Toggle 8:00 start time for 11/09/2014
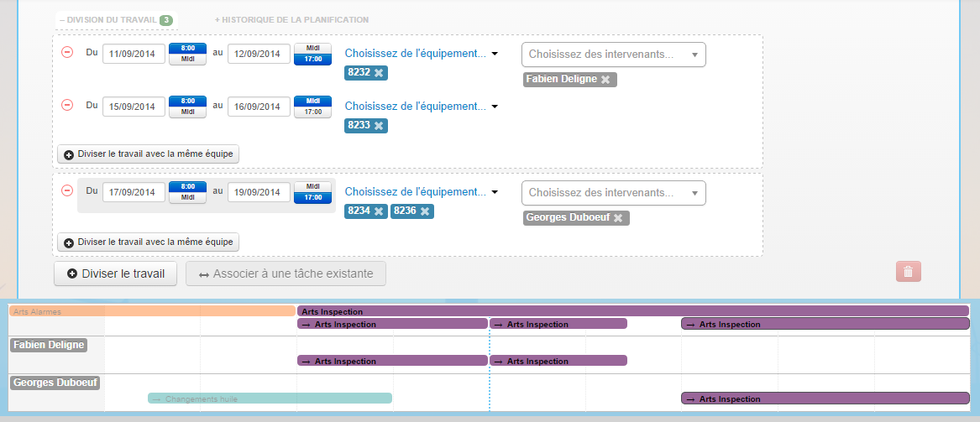Viewport: 980px width, 422px height. tap(188, 48)
